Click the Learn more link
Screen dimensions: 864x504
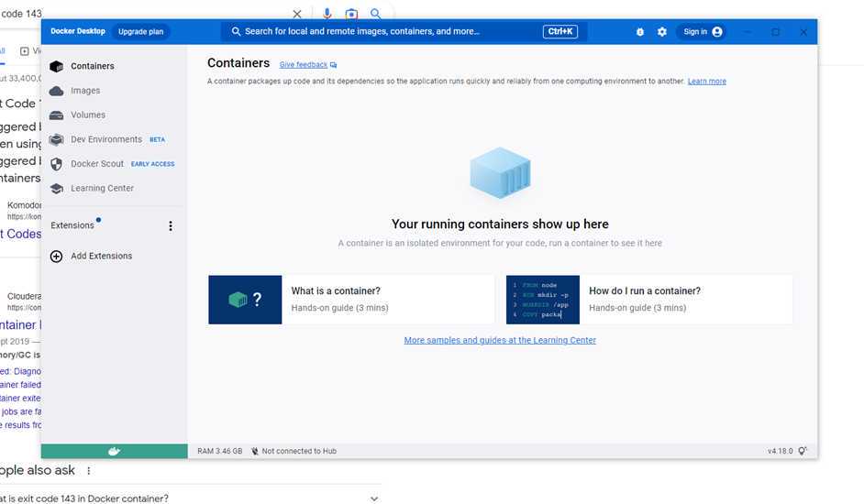coord(706,82)
